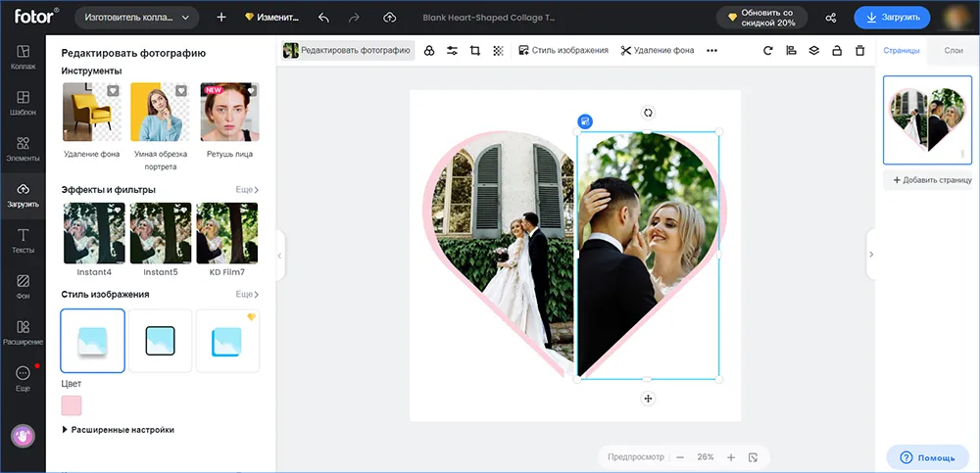Image resolution: width=980 pixels, height=473 pixels.
Task: Delete selected image with trash icon
Action: click(x=860, y=51)
